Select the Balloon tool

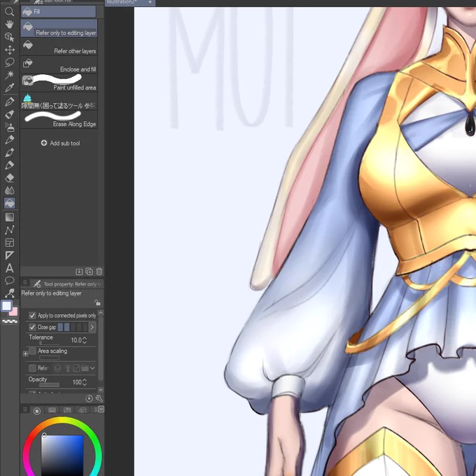click(9, 281)
